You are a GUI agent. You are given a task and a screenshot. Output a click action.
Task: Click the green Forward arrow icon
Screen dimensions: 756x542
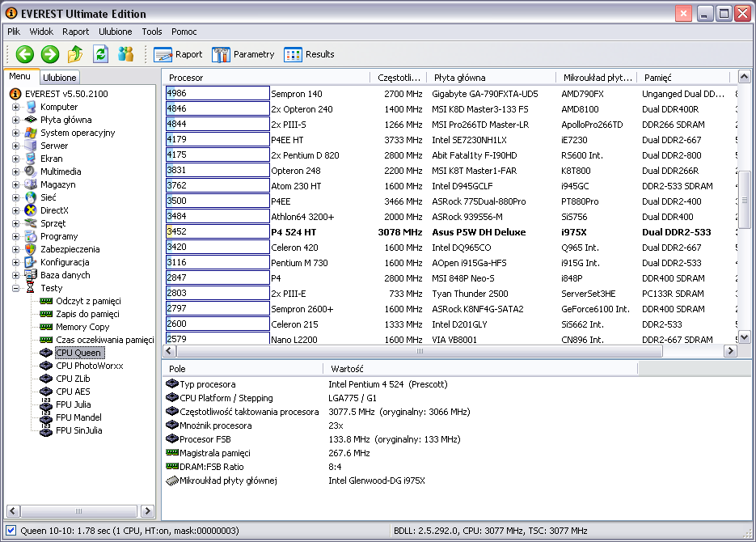click(x=50, y=54)
